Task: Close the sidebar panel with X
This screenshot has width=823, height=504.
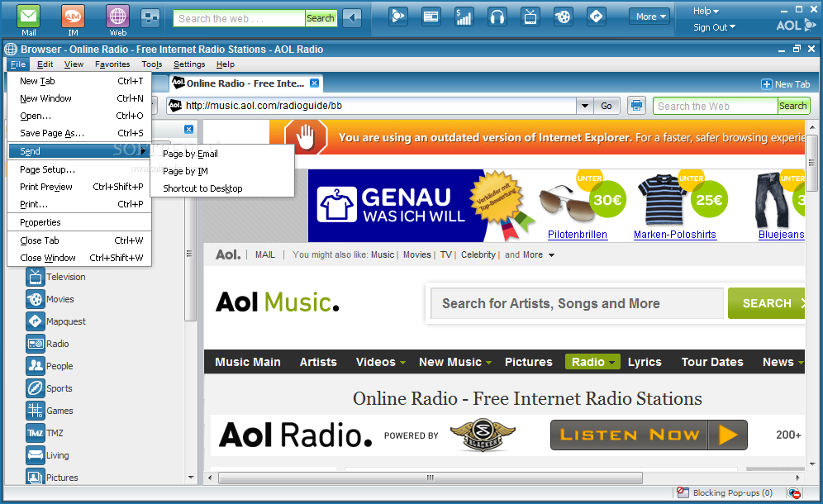Action: [189, 129]
